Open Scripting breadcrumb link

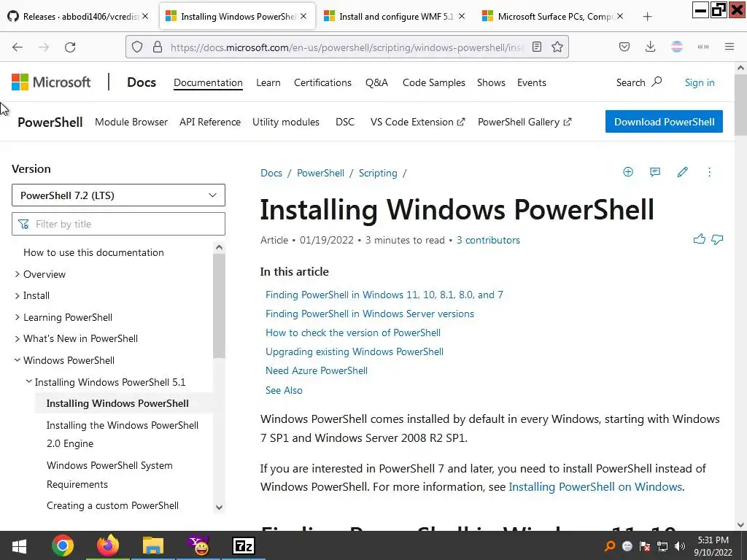[378, 173]
